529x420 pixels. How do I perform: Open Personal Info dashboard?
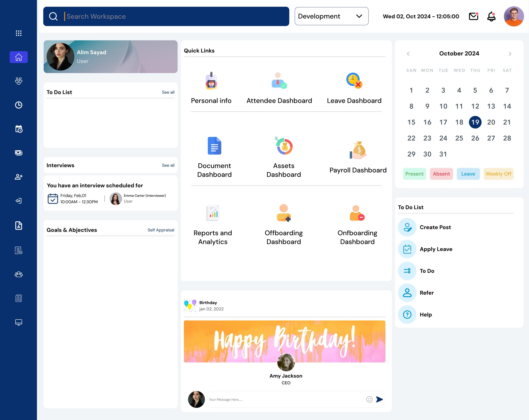211,88
